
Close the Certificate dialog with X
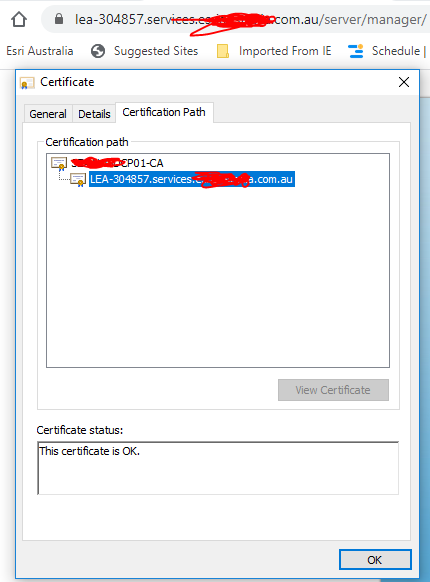click(x=404, y=82)
